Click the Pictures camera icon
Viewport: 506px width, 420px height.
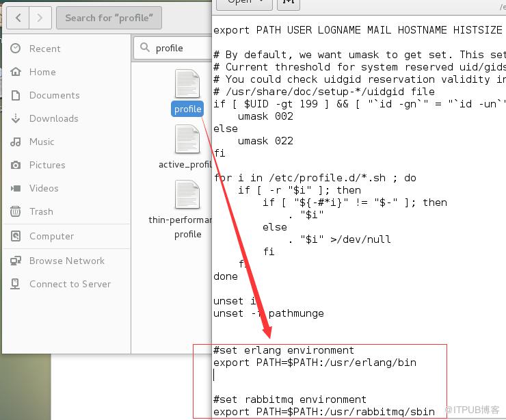coord(16,166)
